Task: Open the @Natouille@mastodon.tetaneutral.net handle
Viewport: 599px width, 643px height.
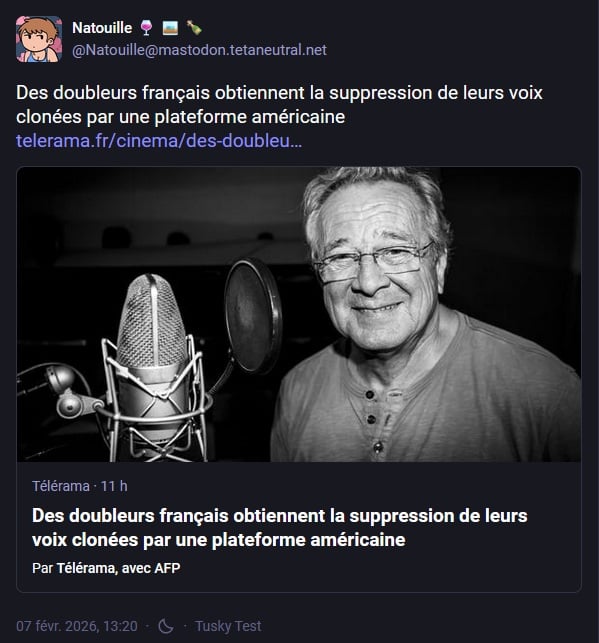Action: point(199,50)
